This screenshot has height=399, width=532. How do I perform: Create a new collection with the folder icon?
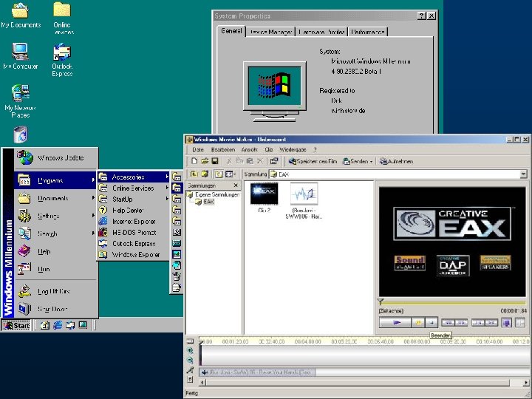click(205, 174)
